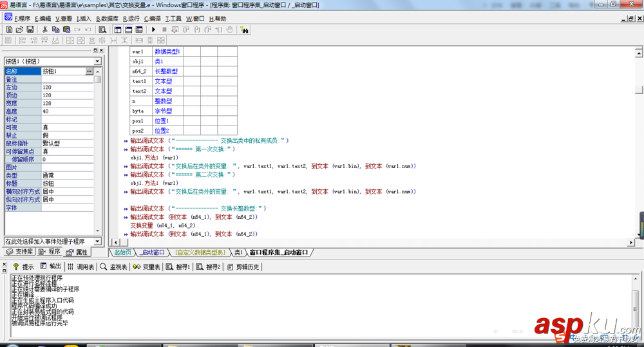Click the 长整数型 type cell for n64_2
The image size is (644, 347).
[168, 71]
